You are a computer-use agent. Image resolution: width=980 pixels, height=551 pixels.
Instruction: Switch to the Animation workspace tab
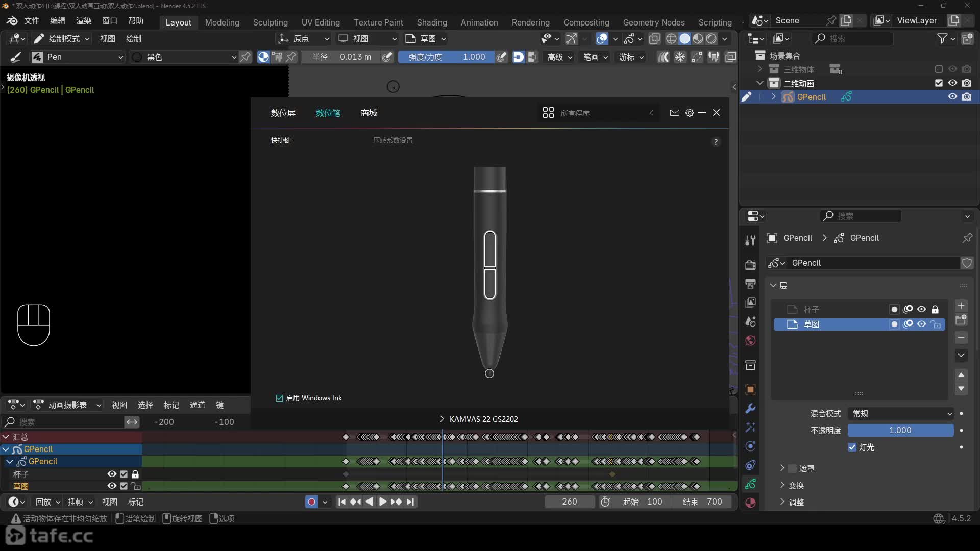click(479, 22)
